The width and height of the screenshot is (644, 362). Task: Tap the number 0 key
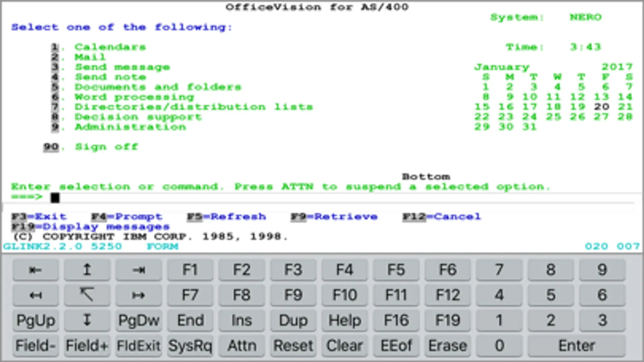click(499, 346)
